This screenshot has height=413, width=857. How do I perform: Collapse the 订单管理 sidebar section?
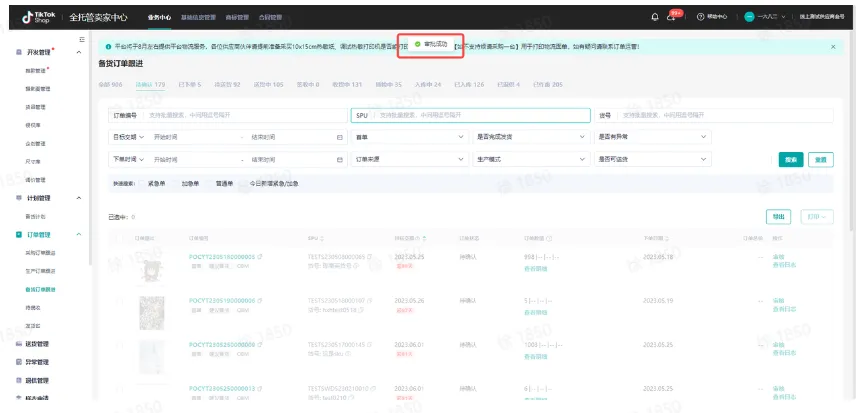tap(79, 234)
